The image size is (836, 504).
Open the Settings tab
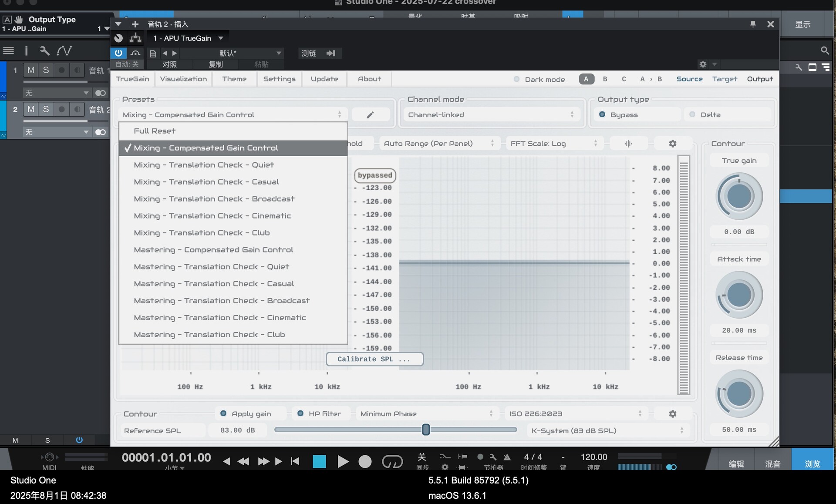point(279,79)
